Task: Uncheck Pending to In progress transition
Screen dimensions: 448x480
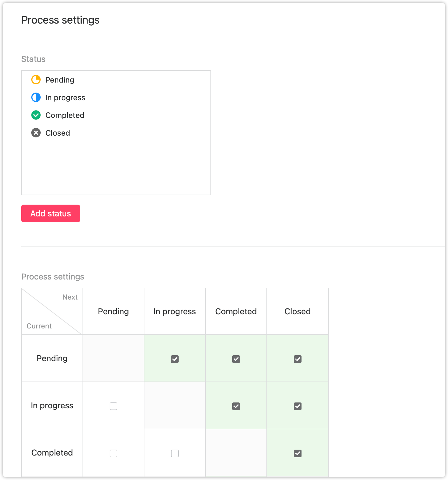Action: [x=175, y=359]
